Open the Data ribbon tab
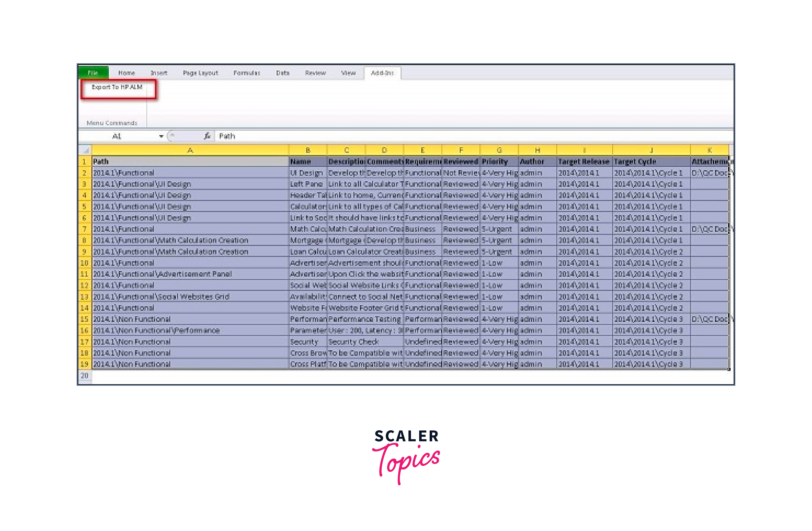 [283, 73]
